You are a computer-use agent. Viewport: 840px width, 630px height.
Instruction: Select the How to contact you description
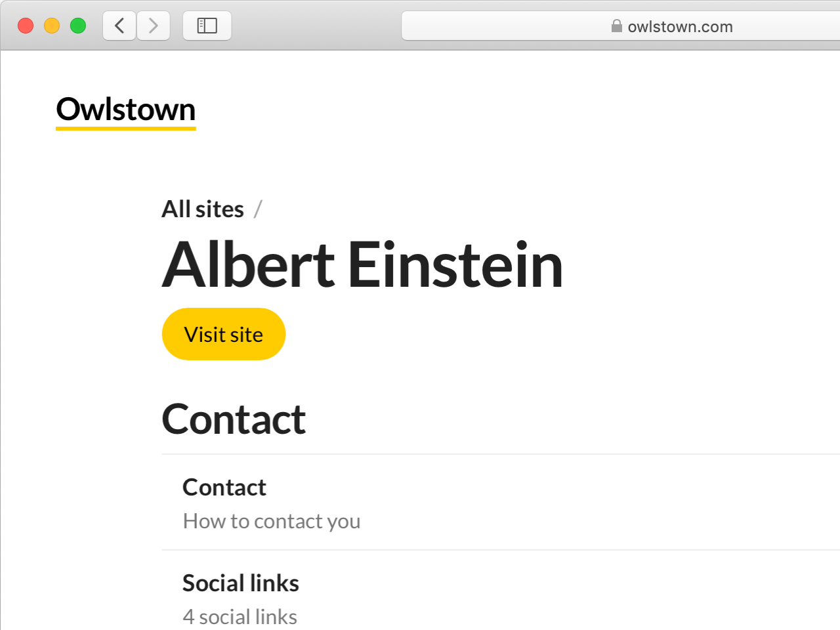[x=272, y=521]
